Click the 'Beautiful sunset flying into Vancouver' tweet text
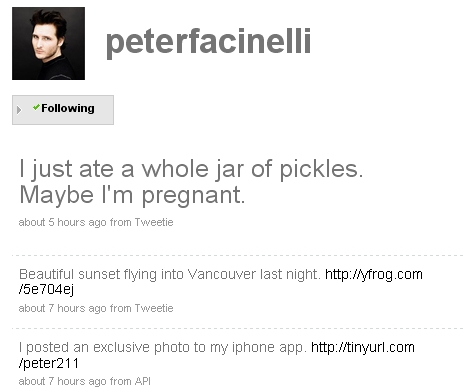Viewport: 465px width, 392px height. [x=170, y=274]
